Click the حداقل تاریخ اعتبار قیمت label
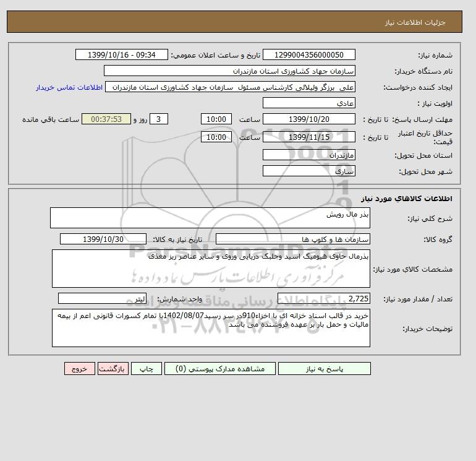 (425, 137)
